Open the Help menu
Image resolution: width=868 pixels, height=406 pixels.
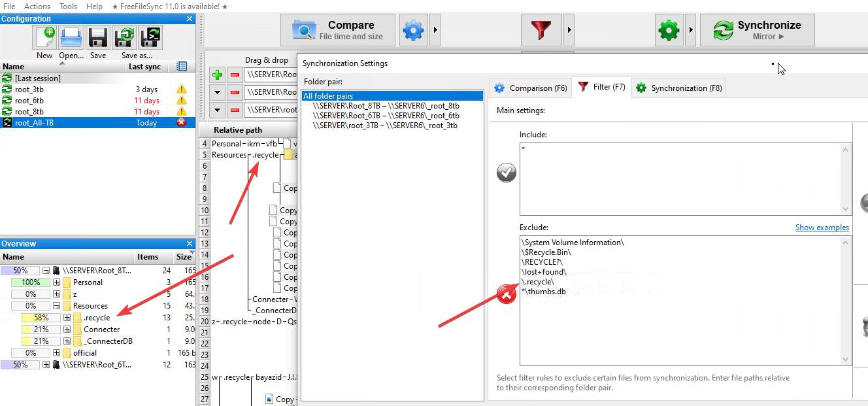click(94, 6)
